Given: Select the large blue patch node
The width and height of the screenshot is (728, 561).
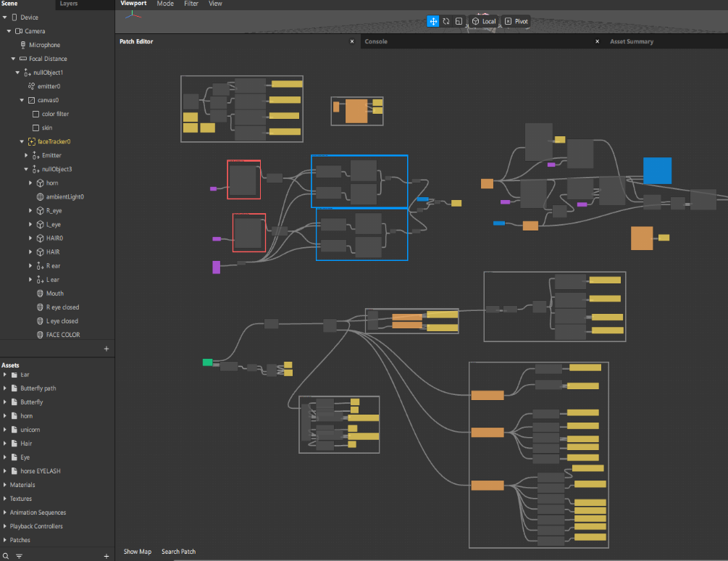Looking at the screenshot, I should coord(658,170).
